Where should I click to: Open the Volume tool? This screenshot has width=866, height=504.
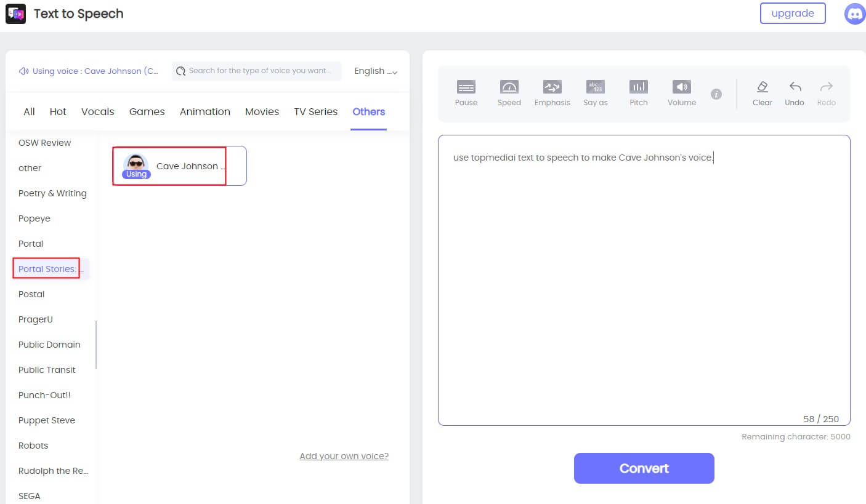682,94
